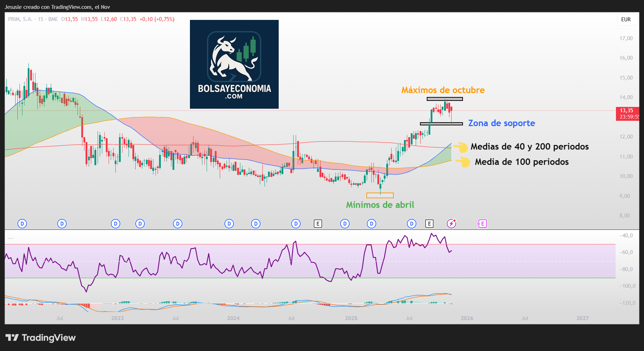The image size is (644, 351).
Task: Click the TradingView logo
Action: (x=40, y=337)
